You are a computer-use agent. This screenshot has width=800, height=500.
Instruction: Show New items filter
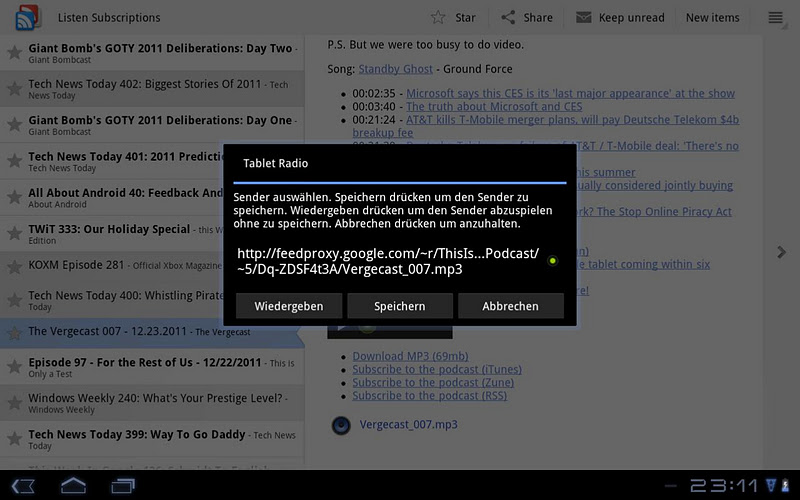pyautogui.click(x=712, y=17)
